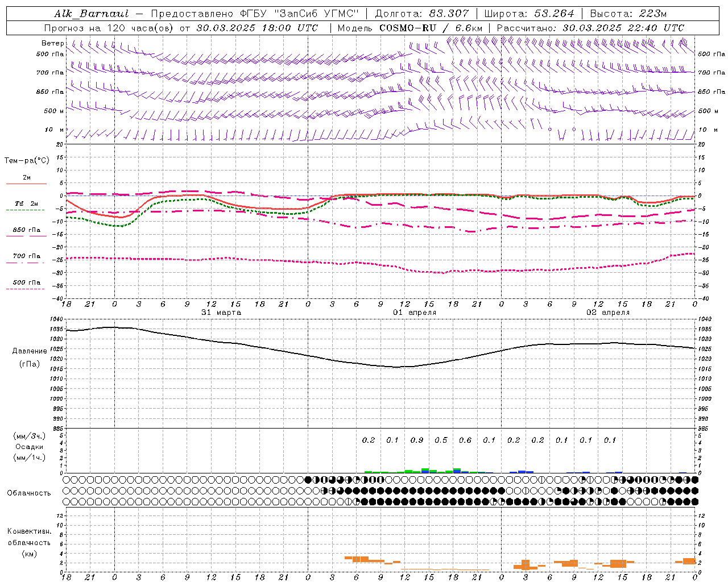The image size is (728, 582).
Task: Click the Ветер wind panel label
Action: click(53, 43)
